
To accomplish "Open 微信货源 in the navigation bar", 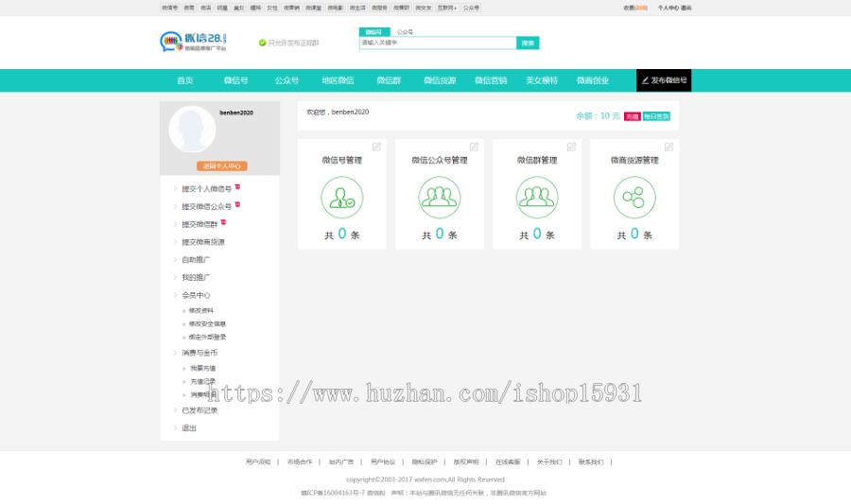I will [x=440, y=80].
